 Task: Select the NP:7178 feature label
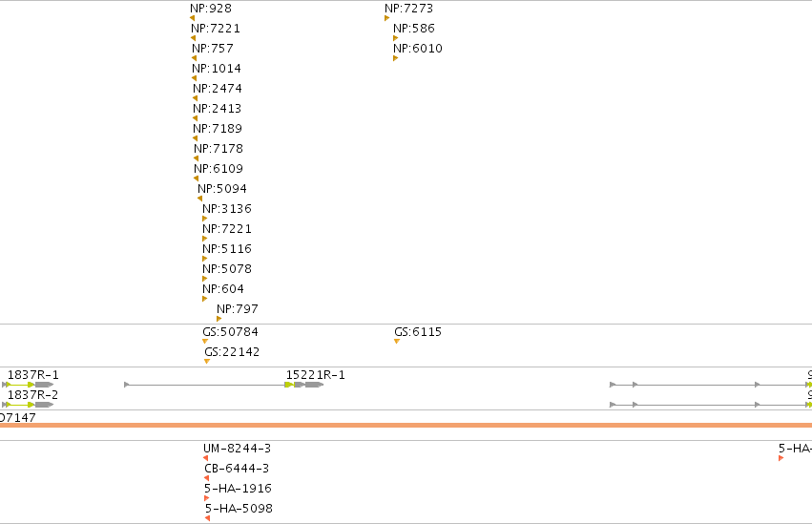point(219,149)
